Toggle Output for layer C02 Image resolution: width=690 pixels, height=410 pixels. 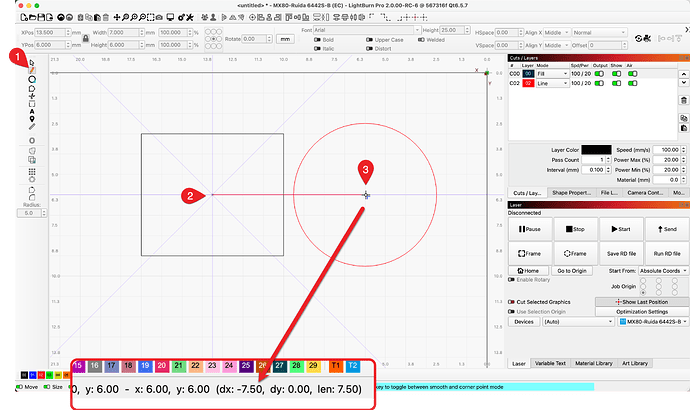[599, 83]
